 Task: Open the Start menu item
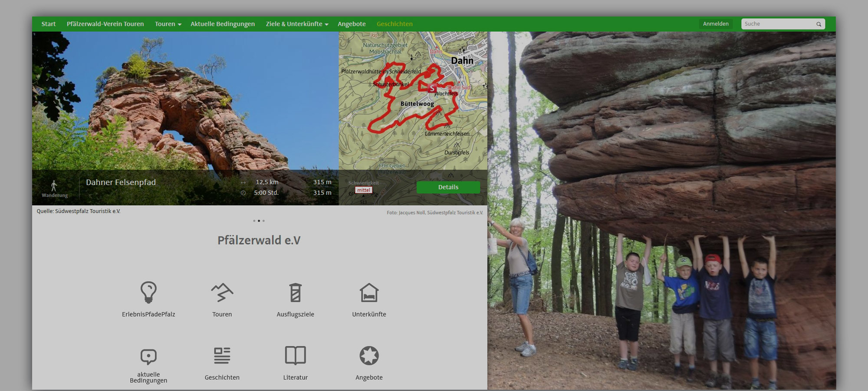pos(49,24)
